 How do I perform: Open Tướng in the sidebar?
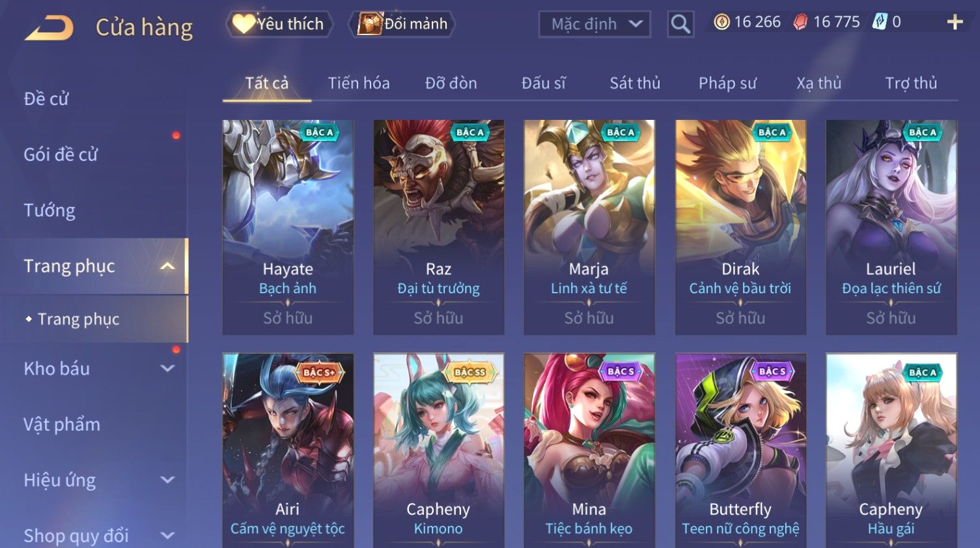pos(49,210)
